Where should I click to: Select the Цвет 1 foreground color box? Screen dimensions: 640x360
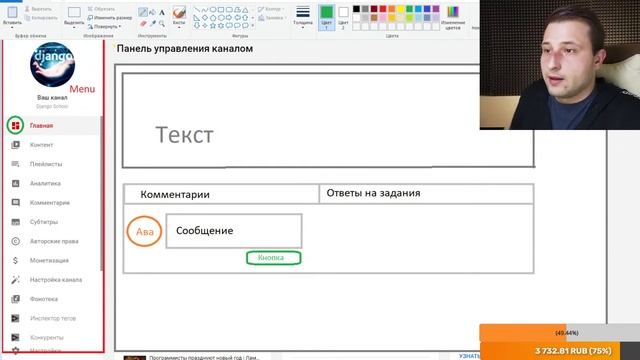point(327,18)
